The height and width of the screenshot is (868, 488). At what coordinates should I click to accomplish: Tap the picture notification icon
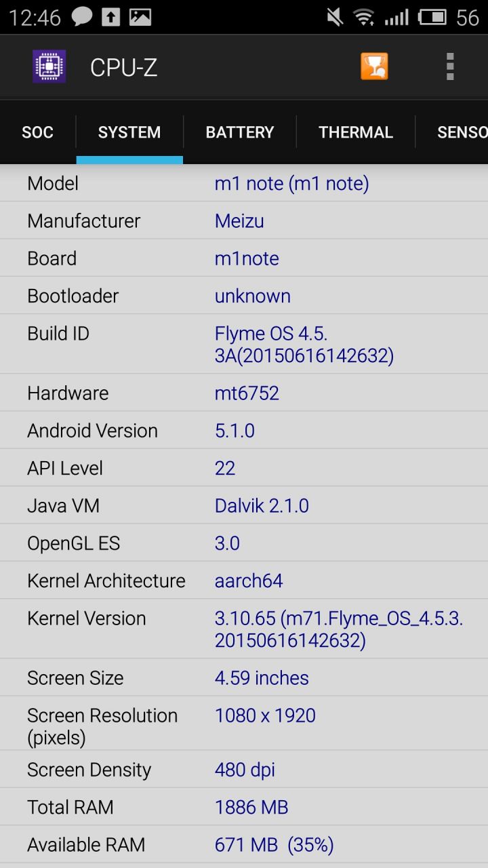140,17
